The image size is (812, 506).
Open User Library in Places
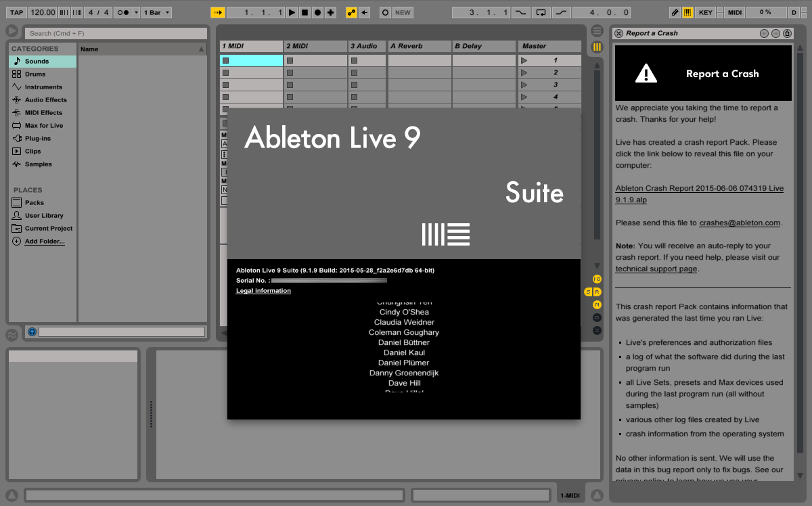coord(43,216)
